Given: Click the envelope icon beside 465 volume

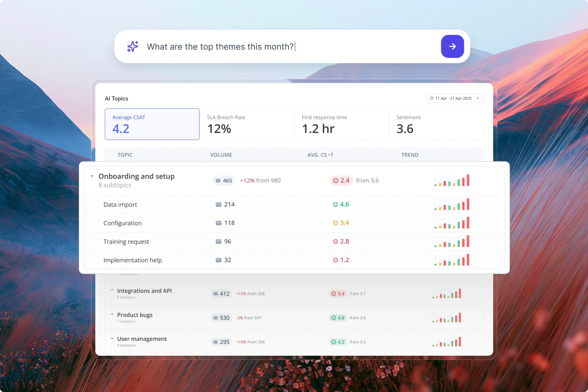Looking at the screenshot, I should pos(218,181).
